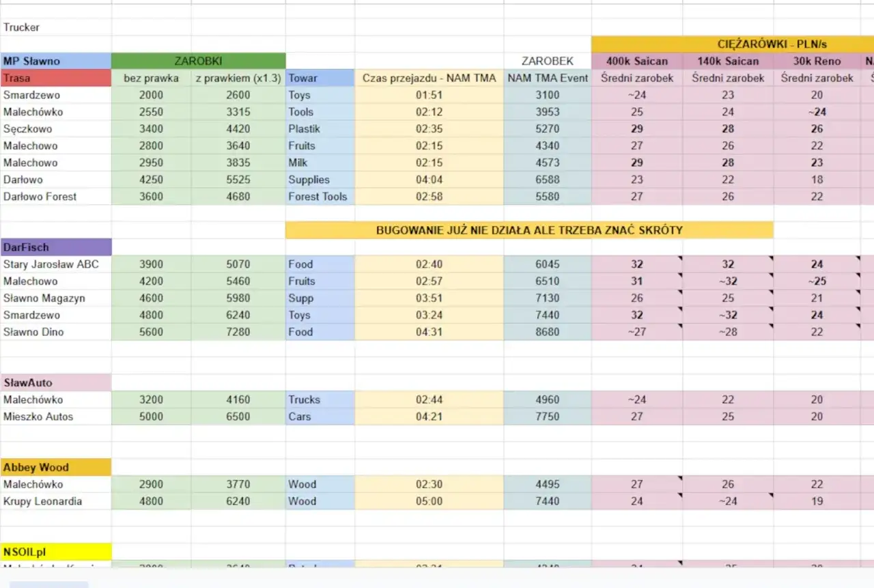The width and height of the screenshot is (874, 588).
Task: Select the Trucker title cell
Action: pyautogui.click(x=56, y=27)
